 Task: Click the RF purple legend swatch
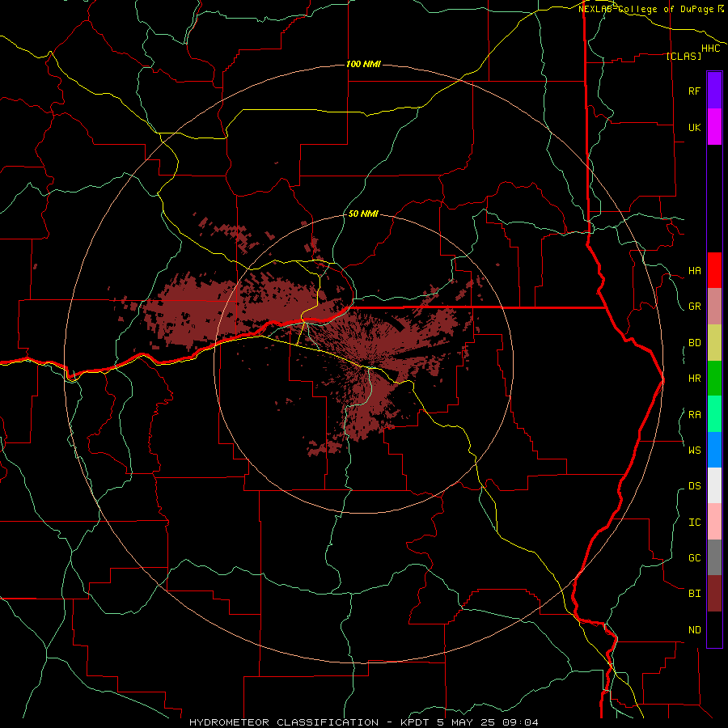(x=714, y=91)
